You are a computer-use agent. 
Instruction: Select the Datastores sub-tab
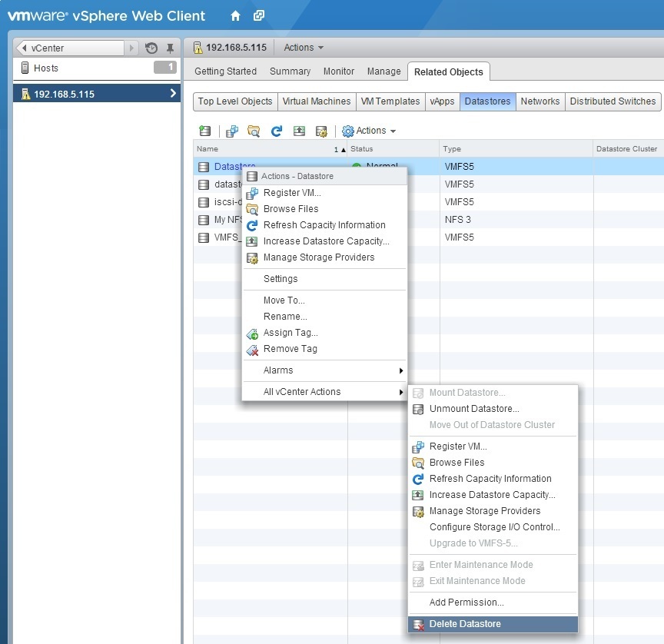[487, 101]
